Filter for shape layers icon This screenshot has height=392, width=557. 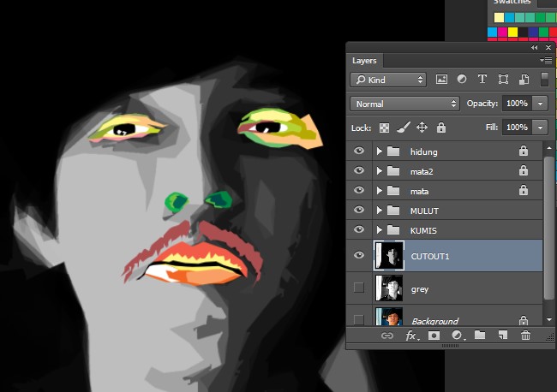coord(503,79)
